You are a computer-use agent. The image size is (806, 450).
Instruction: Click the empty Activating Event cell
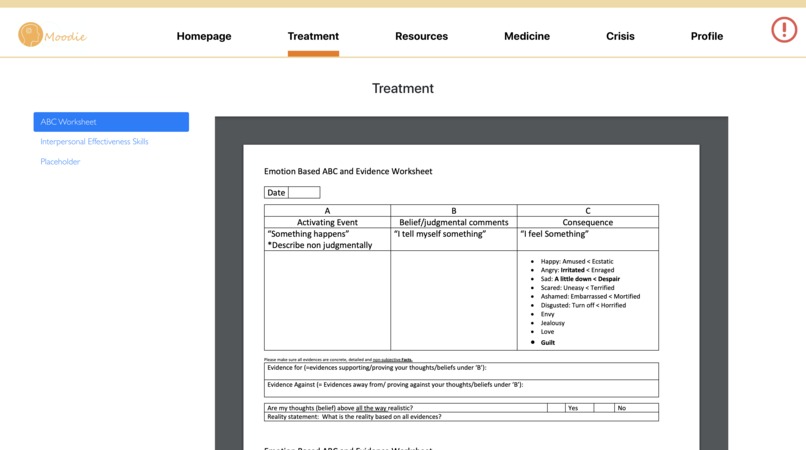[327, 300]
